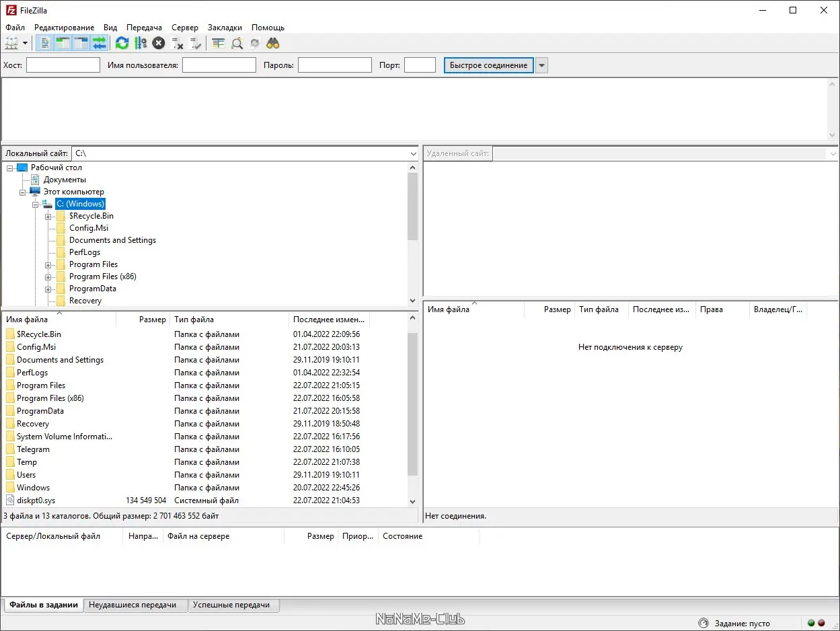
Task: Search for files with binoculars icon
Action: pyautogui.click(x=273, y=43)
